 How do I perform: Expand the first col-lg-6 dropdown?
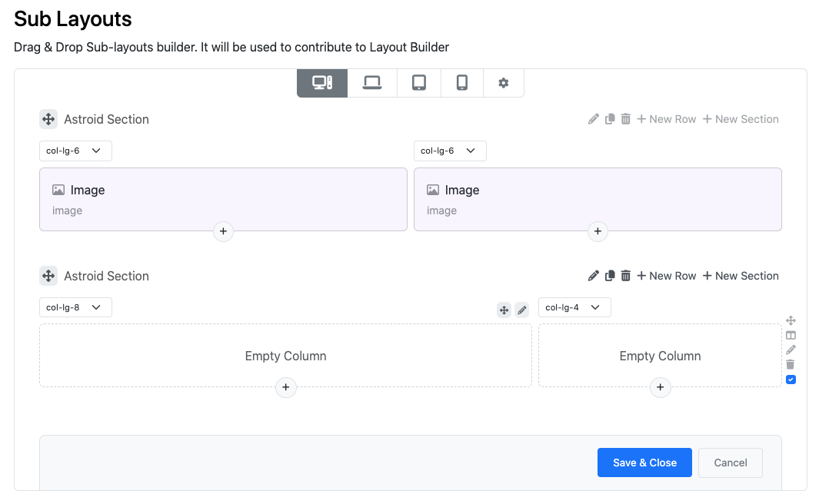[75, 151]
